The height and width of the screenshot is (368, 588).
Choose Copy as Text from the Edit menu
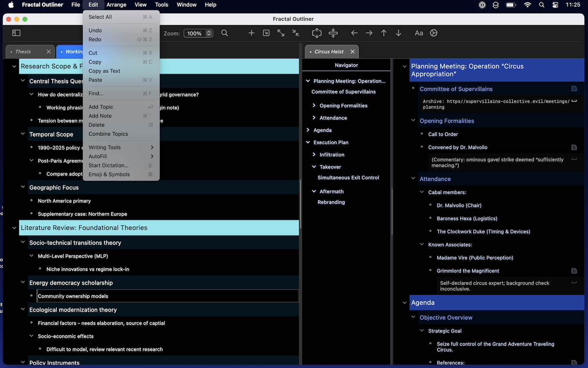click(x=104, y=71)
